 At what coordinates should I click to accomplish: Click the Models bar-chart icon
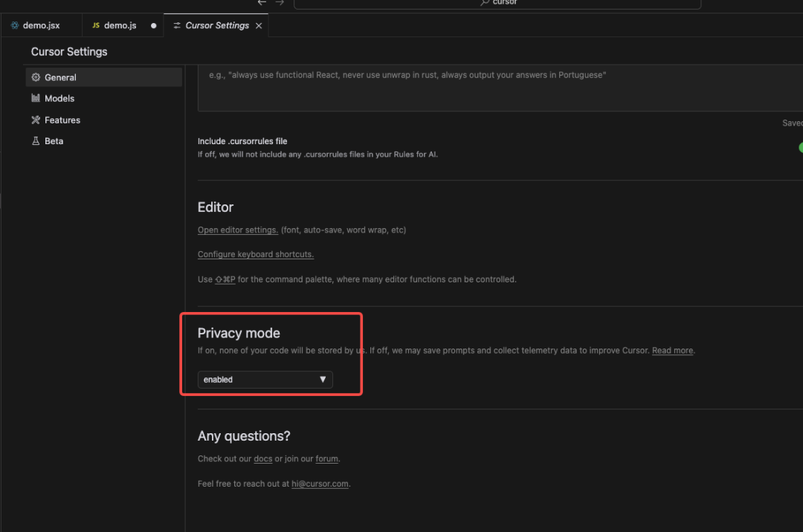pyautogui.click(x=36, y=98)
